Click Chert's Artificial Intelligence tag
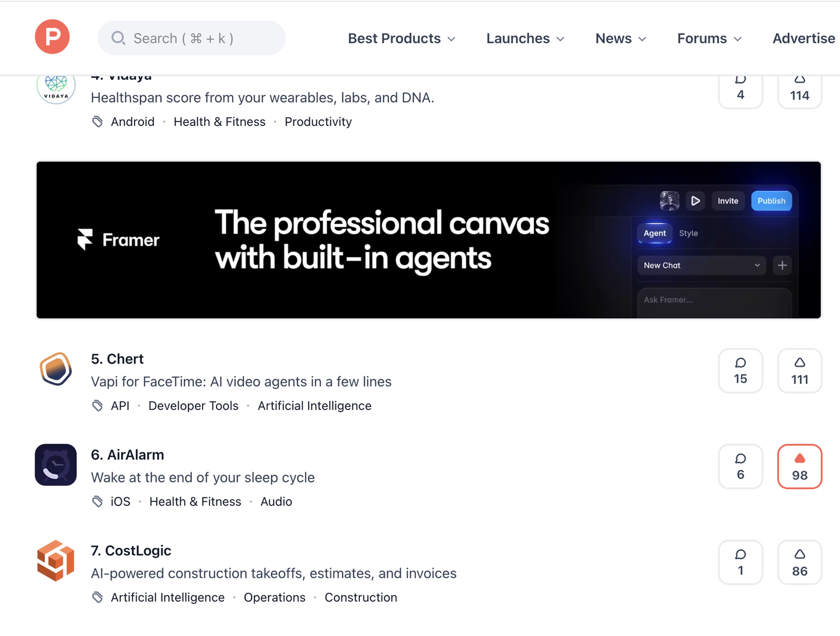Screen dimensions: 840x636 314,406
